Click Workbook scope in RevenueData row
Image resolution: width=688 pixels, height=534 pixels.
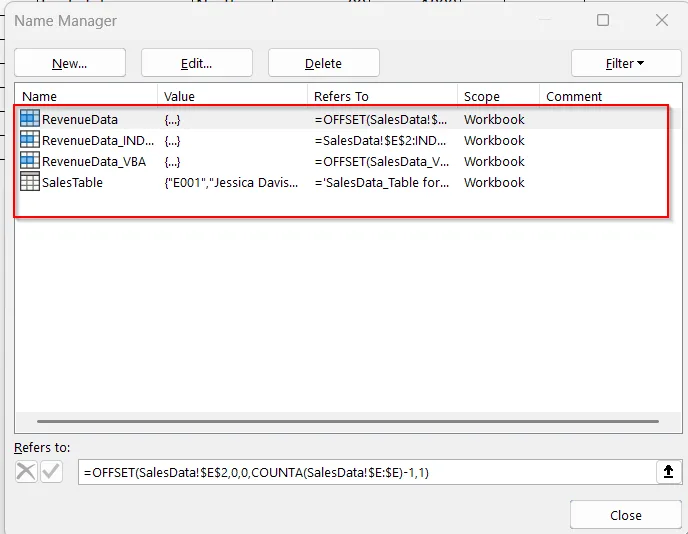click(494, 119)
